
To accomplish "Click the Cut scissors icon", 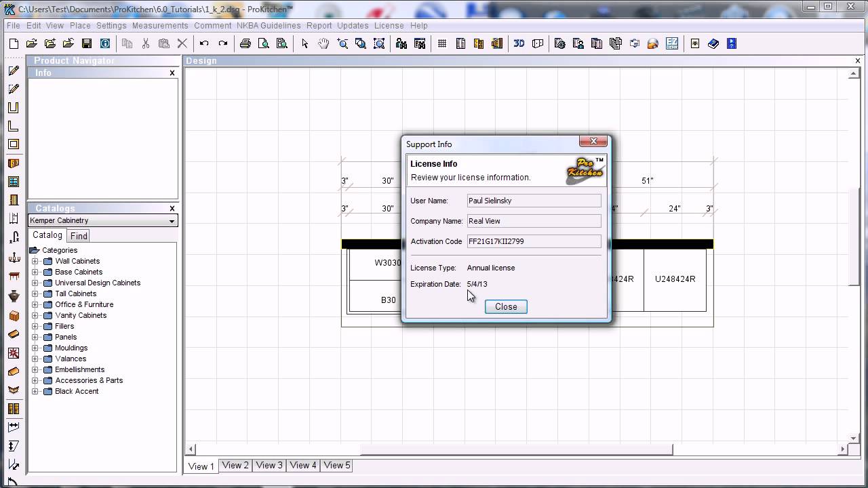I will pos(145,43).
